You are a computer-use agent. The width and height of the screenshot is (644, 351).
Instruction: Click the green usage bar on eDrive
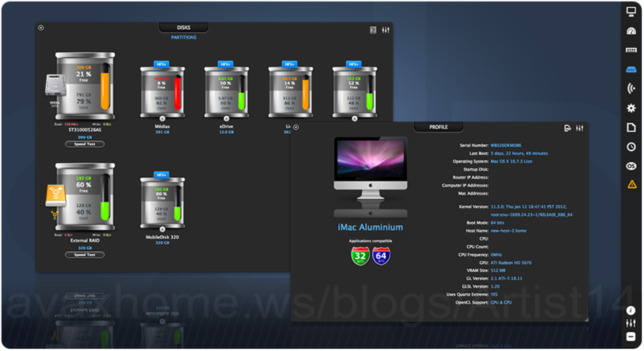tap(241, 93)
